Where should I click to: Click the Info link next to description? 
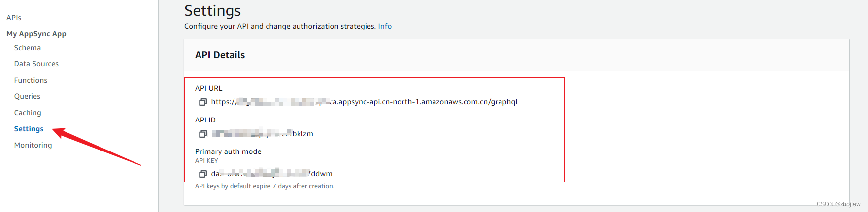coord(385,26)
